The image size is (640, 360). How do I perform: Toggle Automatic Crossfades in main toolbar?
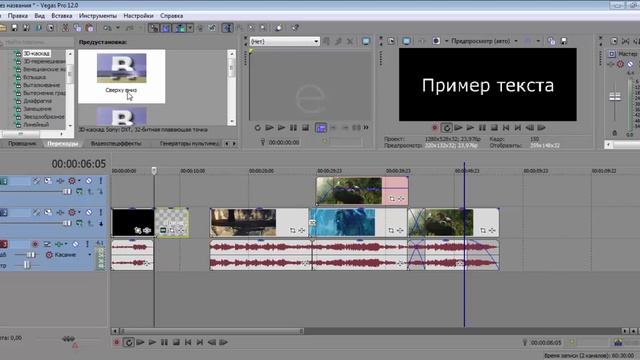tap(166, 28)
